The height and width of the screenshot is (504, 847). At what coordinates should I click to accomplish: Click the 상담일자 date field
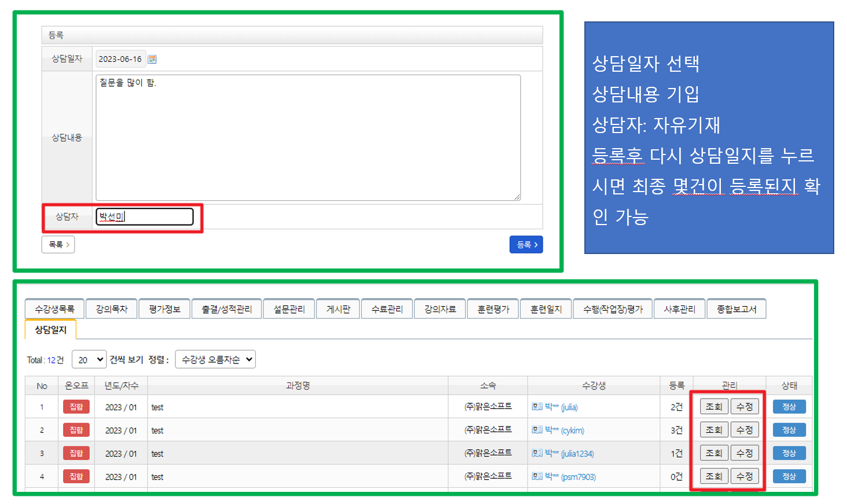tap(120, 59)
